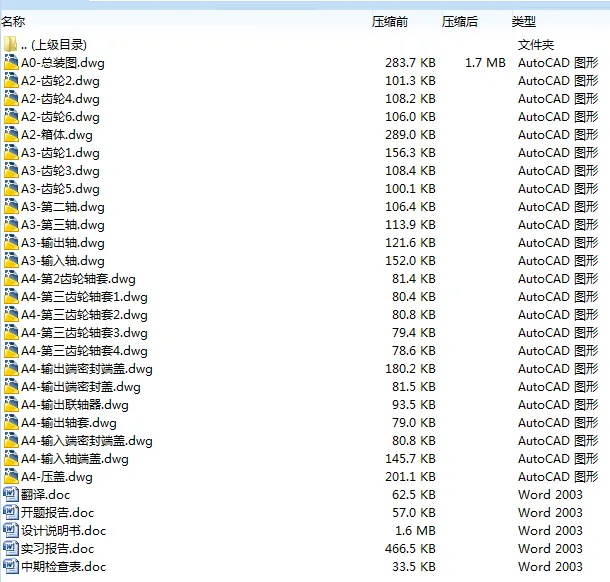Click the A4-输出端密封端盖.dwg file icon

coord(11,368)
